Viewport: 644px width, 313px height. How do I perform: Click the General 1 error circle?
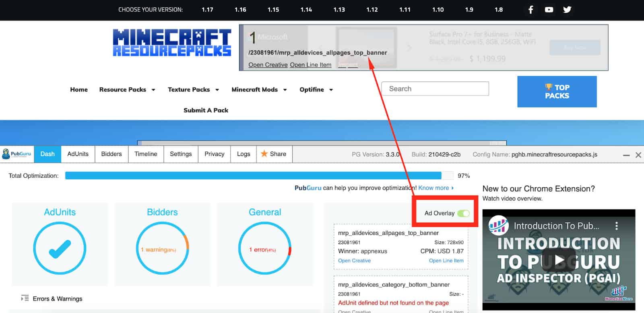(265, 248)
